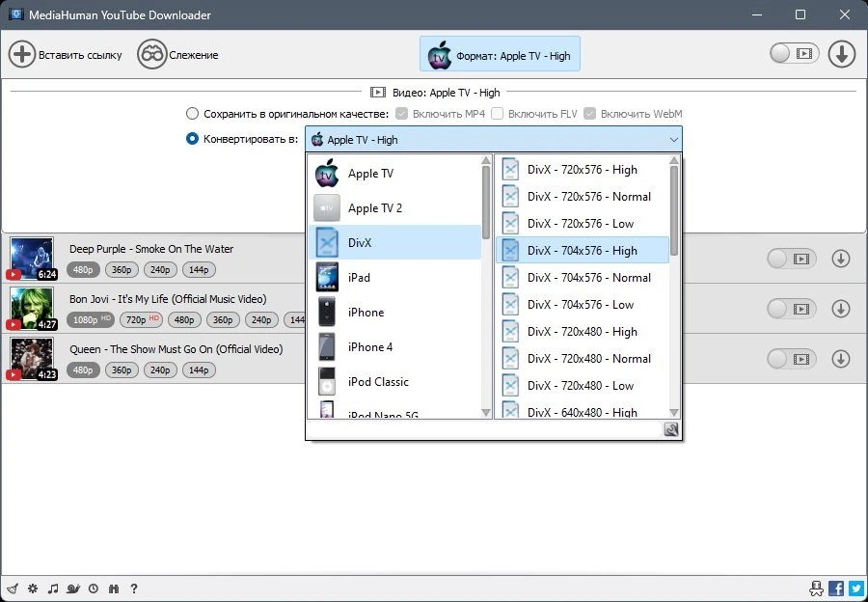The height and width of the screenshot is (602, 868).
Task: Click up arrow of preset list scrollbar
Action: pyautogui.click(x=674, y=160)
